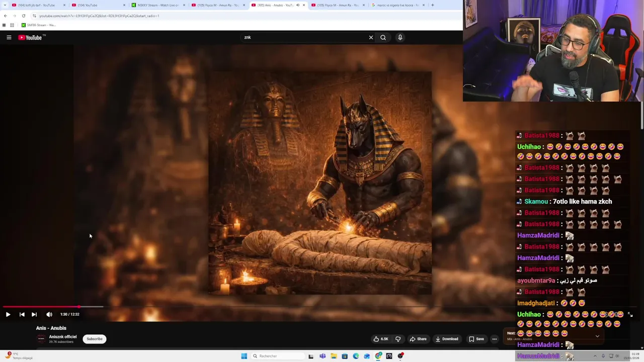644x362 pixels.
Task: Click the Skamou chat message
Action: point(564,202)
